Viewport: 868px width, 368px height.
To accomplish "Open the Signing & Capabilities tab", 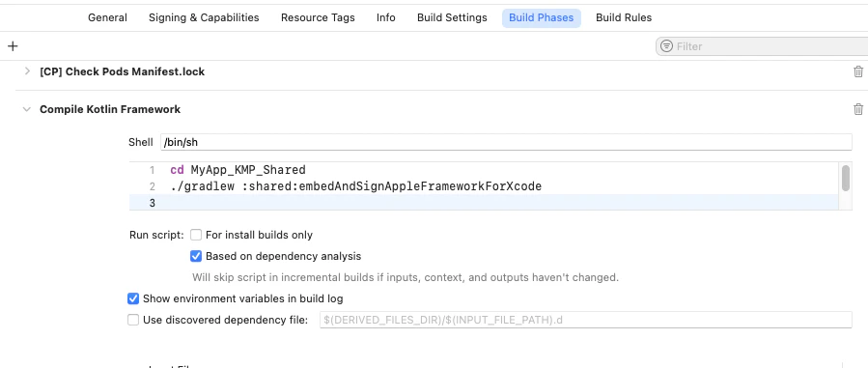I will tap(204, 17).
